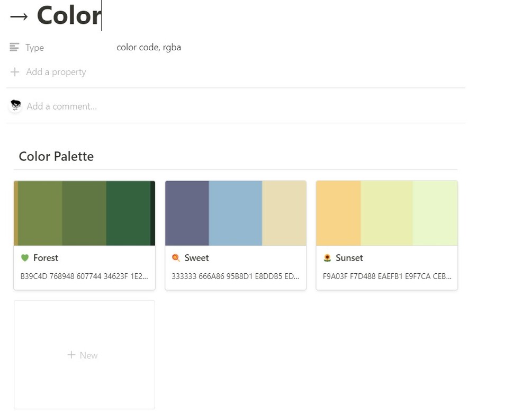Click the hex codes text under Sweet
The width and height of the screenshot is (532, 412).
[235, 276]
